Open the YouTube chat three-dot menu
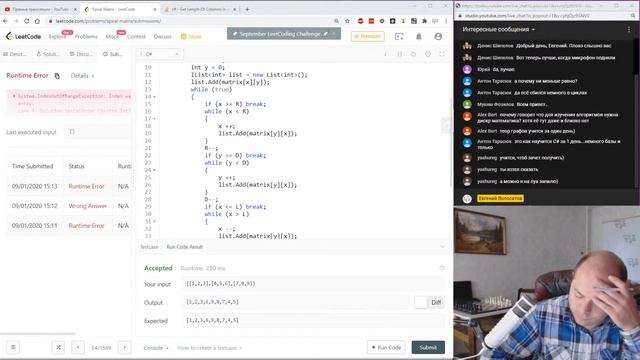The image size is (640, 360). [x=629, y=29]
